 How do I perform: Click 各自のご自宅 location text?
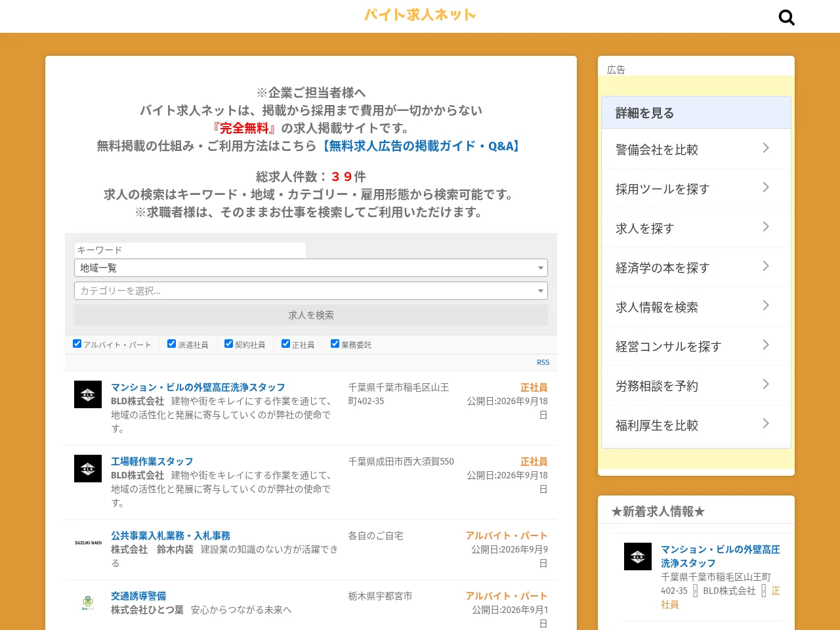point(375,535)
